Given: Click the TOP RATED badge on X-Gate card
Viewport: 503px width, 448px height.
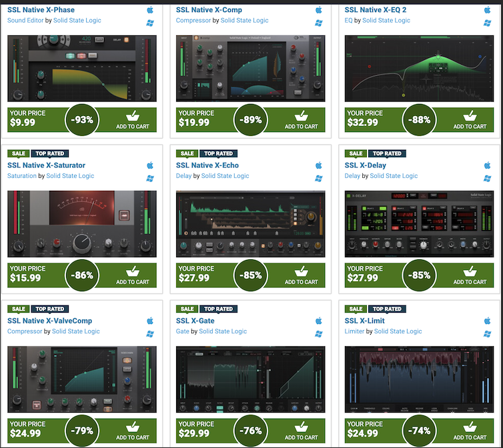Looking at the screenshot, I should 218,309.
